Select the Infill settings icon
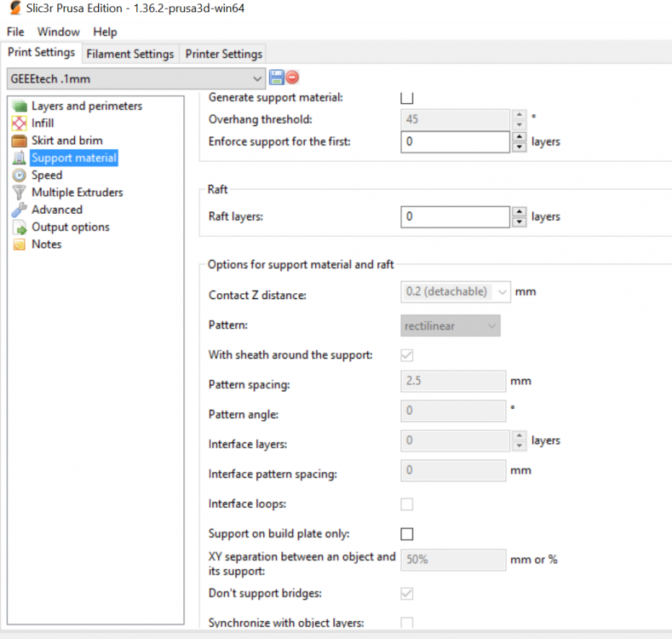672x639 pixels. 20,124
